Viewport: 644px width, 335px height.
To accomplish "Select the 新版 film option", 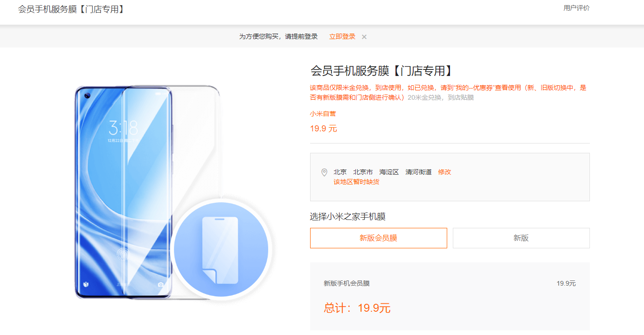I will (x=521, y=238).
